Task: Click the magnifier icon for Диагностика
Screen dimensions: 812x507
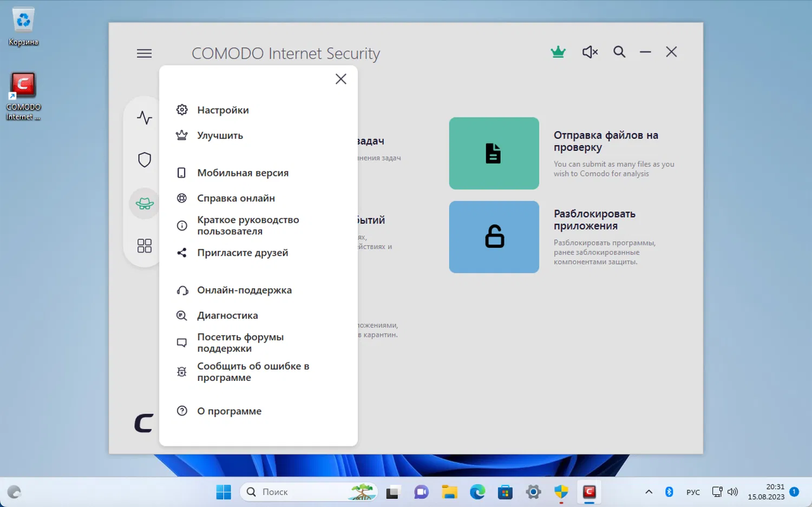Action: (182, 315)
